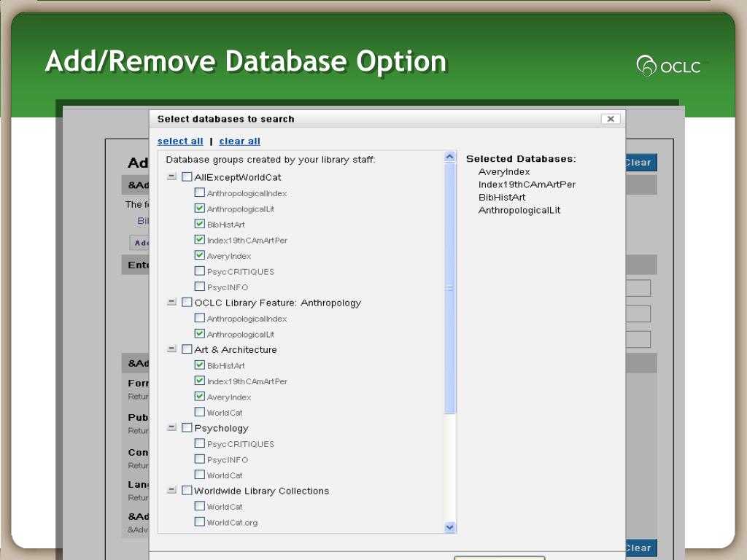Uncheck AveryIndex under Art & Architecture
The height and width of the screenshot is (560, 747).
[x=200, y=396]
